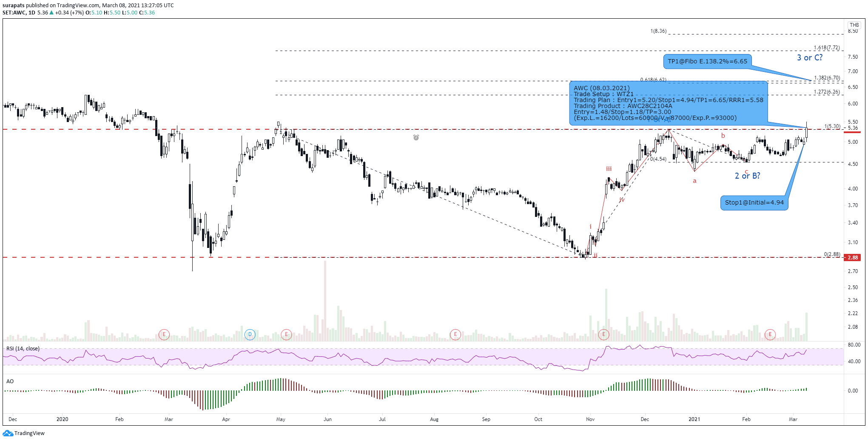Image resolution: width=868 pixels, height=441 pixels.
Task: Click the red 2.88 price tag
Action: pos(852,257)
